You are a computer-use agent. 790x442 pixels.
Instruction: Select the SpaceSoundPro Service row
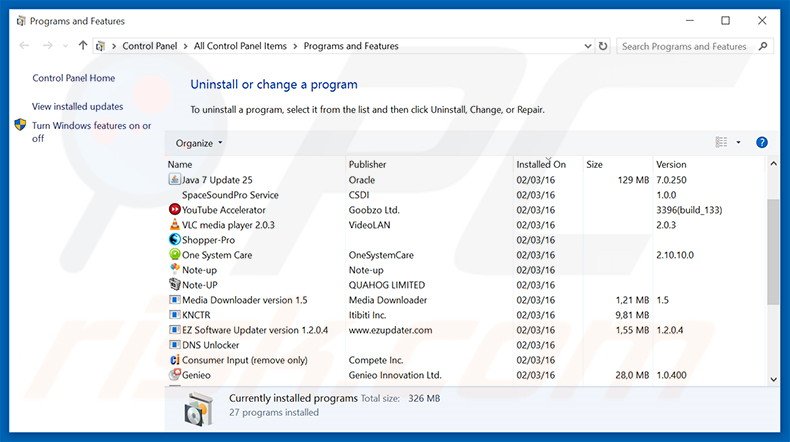466,195
